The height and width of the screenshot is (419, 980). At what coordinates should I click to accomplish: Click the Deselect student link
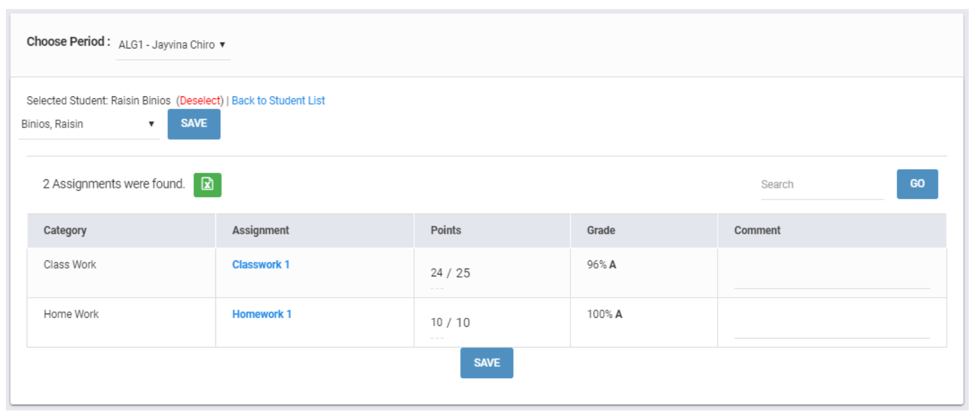click(201, 101)
